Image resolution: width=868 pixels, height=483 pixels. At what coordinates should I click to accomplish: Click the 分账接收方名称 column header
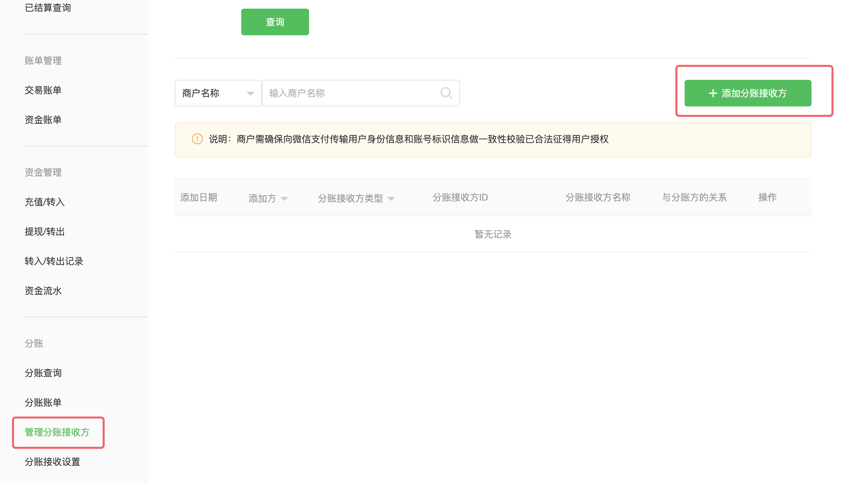598,197
